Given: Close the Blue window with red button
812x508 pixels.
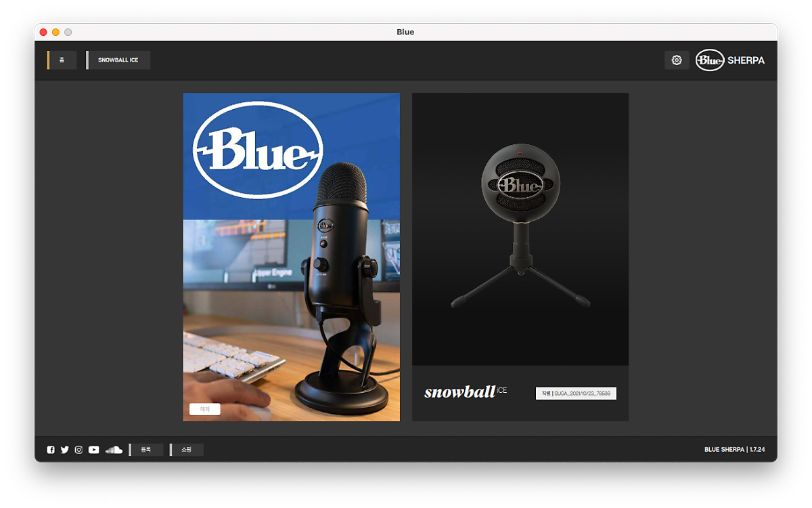Looking at the screenshot, I should 43,33.
